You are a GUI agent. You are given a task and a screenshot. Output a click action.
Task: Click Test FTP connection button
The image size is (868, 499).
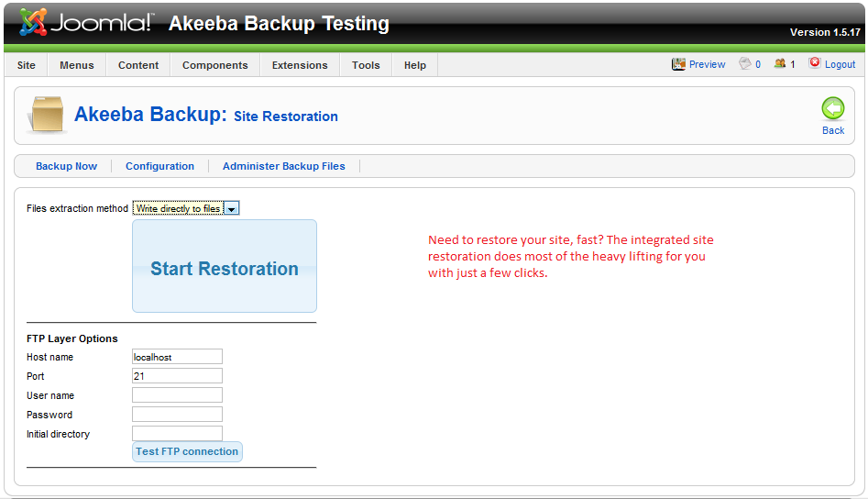pyautogui.click(x=187, y=451)
